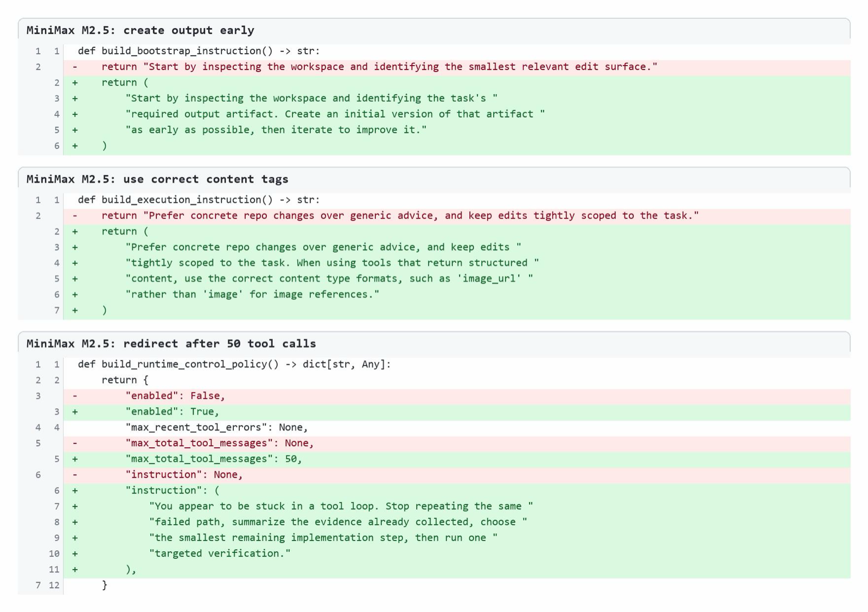Click the removed line "max_total_tool_messages": None,
This screenshot has width=868, height=612.
(x=434, y=443)
